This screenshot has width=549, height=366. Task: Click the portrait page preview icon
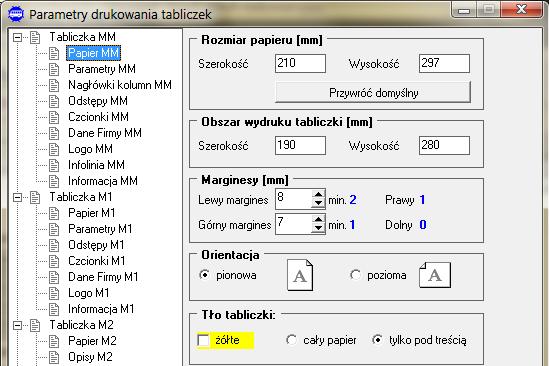[x=300, y=275]
